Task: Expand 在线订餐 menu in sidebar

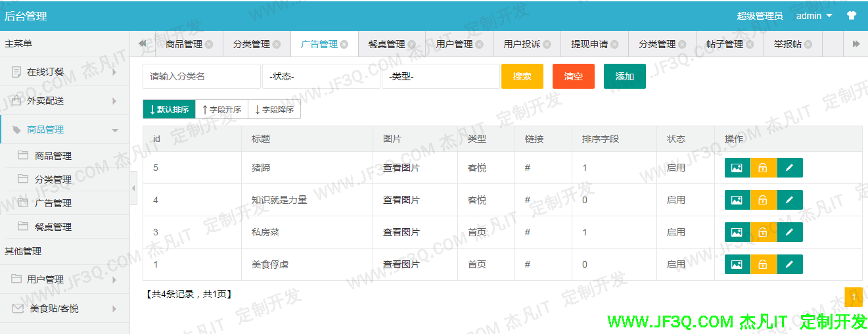Action: point(64,72)
